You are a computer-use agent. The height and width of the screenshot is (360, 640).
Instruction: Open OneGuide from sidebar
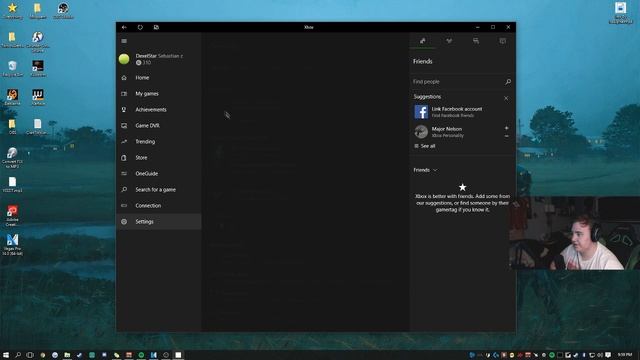coord(159,173)
